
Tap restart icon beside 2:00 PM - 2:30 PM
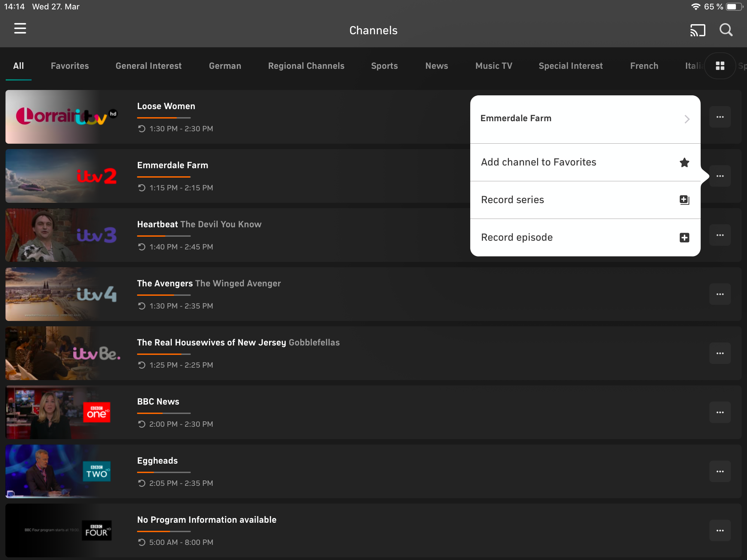pyautogui.click(x=142, y=424)
